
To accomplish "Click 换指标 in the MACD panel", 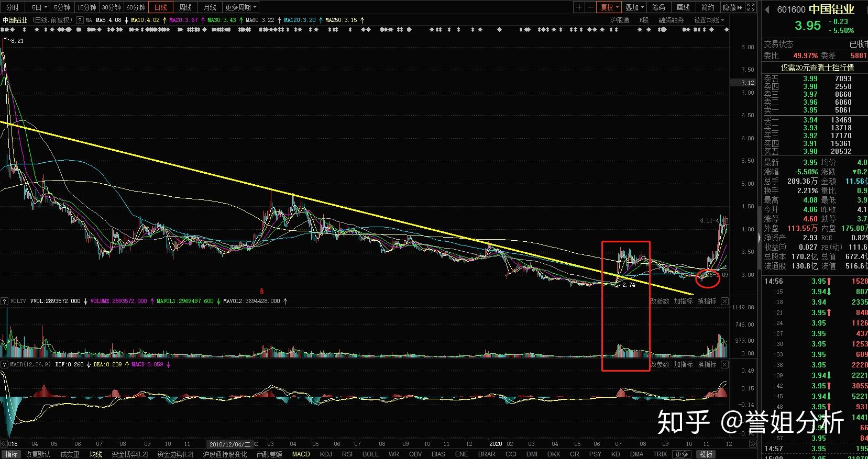I will 707,364.
